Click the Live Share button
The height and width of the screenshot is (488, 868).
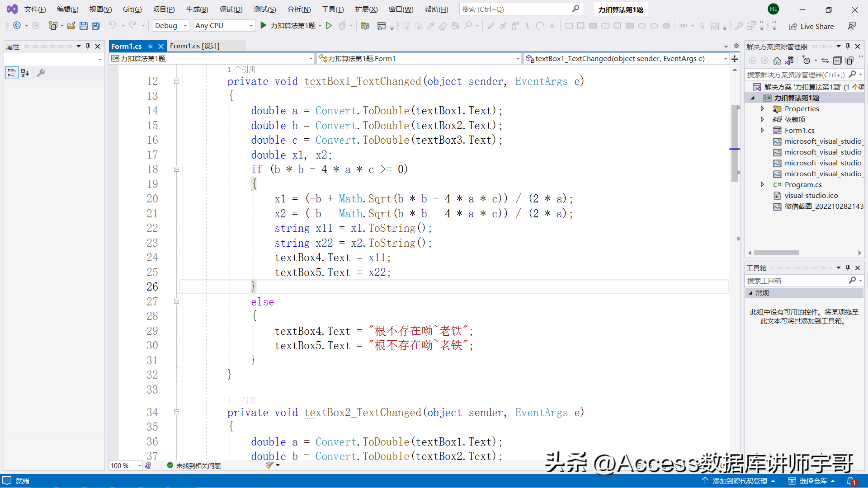point(811,26)
